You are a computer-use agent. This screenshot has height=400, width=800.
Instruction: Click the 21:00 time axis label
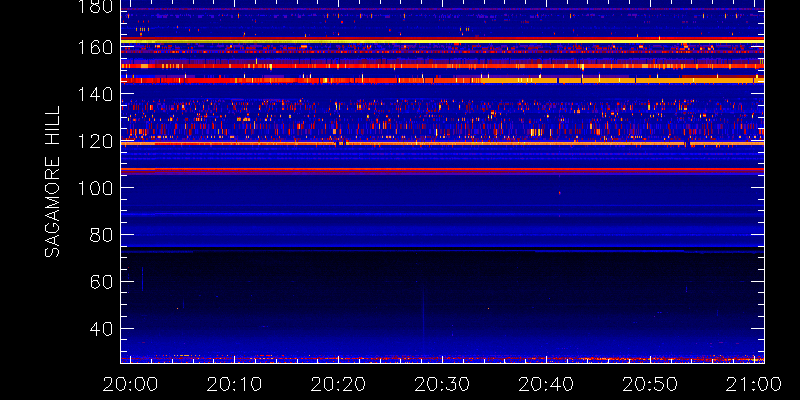coord(754,384)
